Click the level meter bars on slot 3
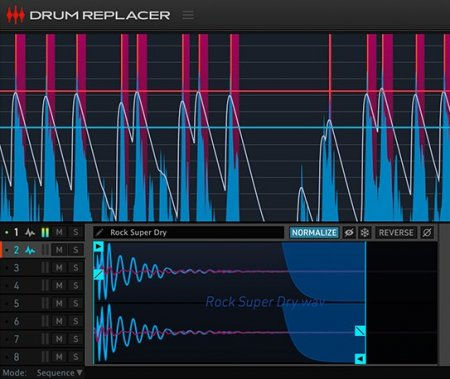 45,268
